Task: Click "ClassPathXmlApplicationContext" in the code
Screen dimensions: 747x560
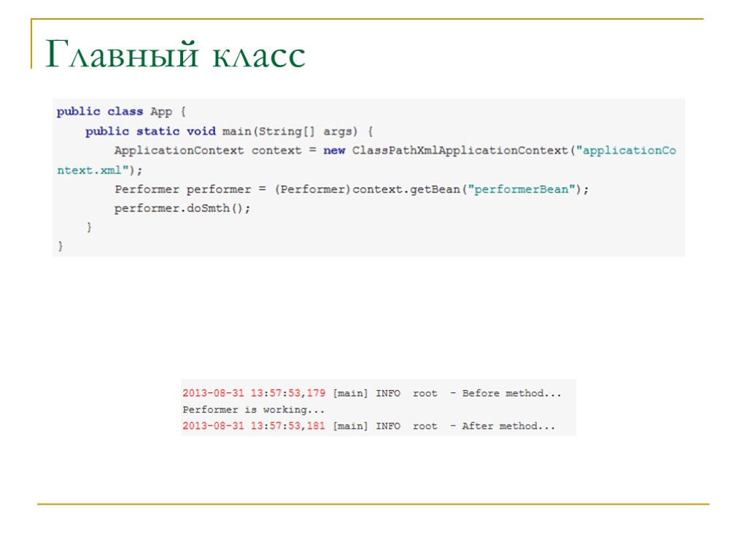Action: (460, 150)
